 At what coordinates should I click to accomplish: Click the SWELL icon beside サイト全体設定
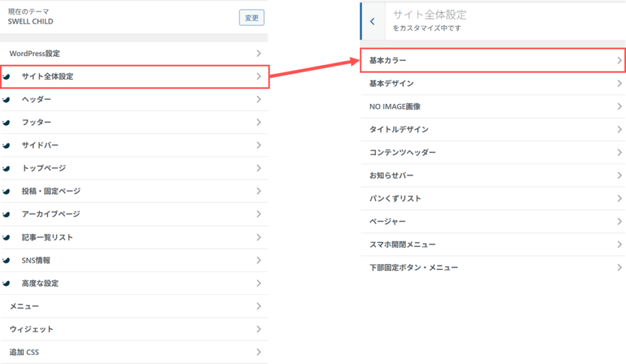coord(6,77)
